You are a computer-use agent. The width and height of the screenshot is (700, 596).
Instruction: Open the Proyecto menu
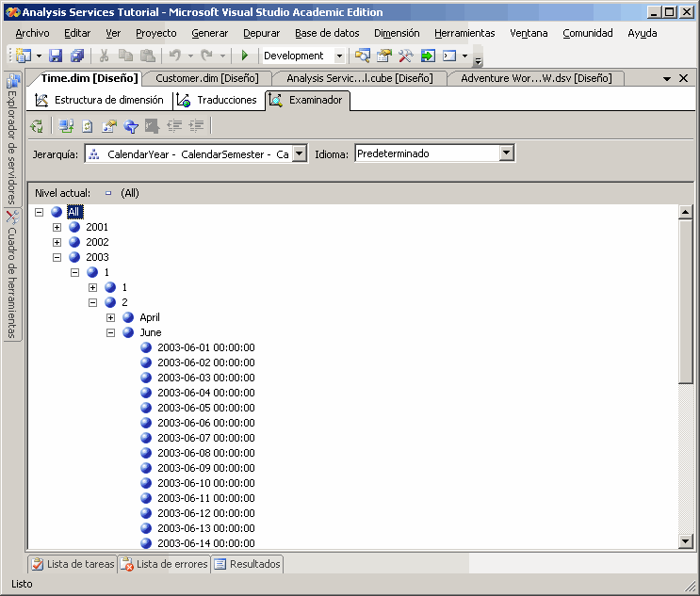pyautogui.click(x=156, y=33)
